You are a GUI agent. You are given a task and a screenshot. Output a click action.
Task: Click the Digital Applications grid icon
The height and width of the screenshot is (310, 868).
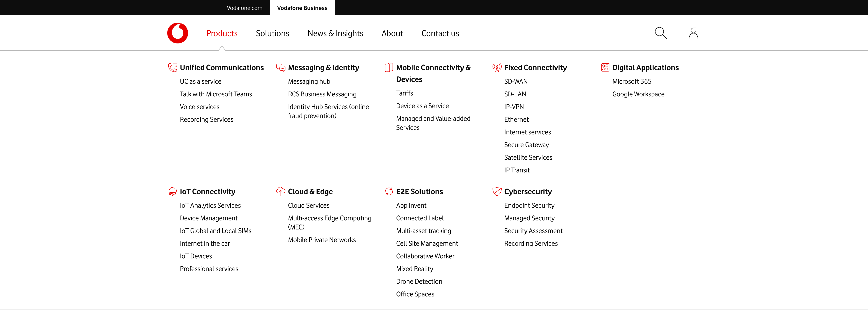pos(605,67)
